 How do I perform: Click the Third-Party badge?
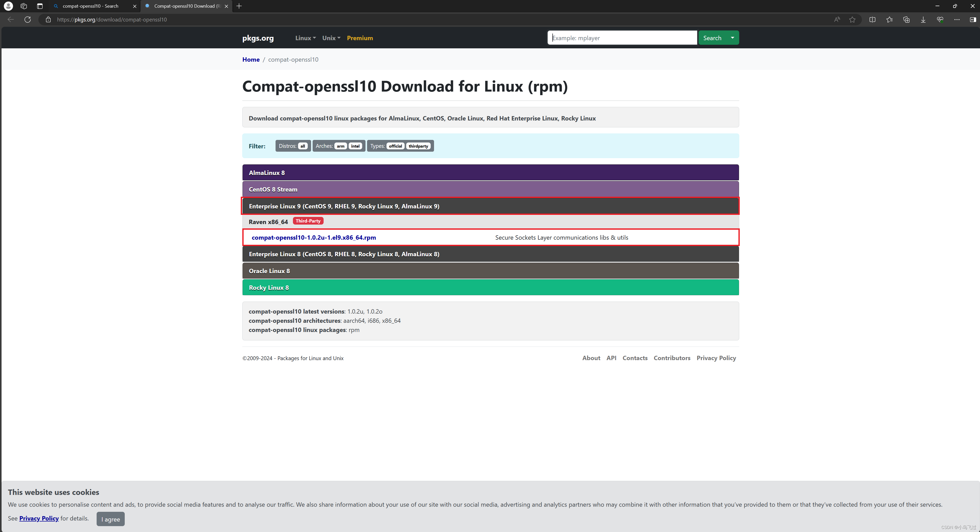(x=308, y=221)
